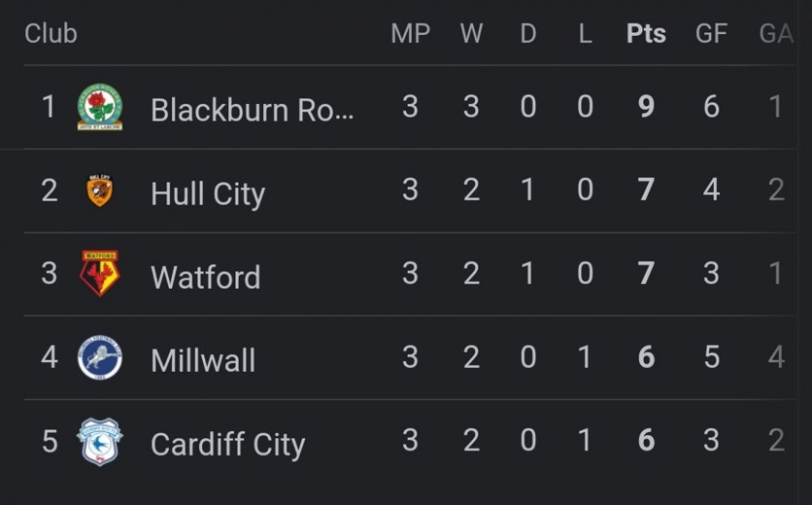Screen dimensions: 812x505
Task: Click the L column header
Action: click(x=585, y=33)
